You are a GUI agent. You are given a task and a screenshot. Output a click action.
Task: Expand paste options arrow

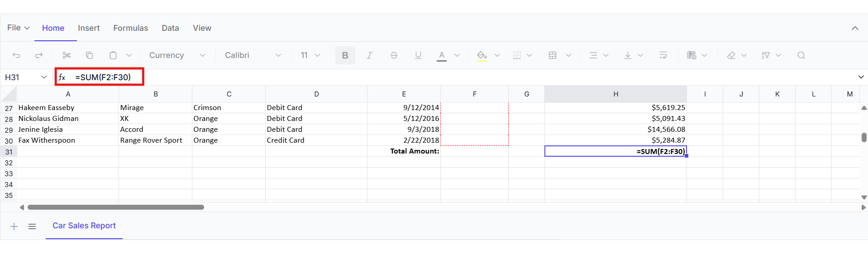[129, 55]
